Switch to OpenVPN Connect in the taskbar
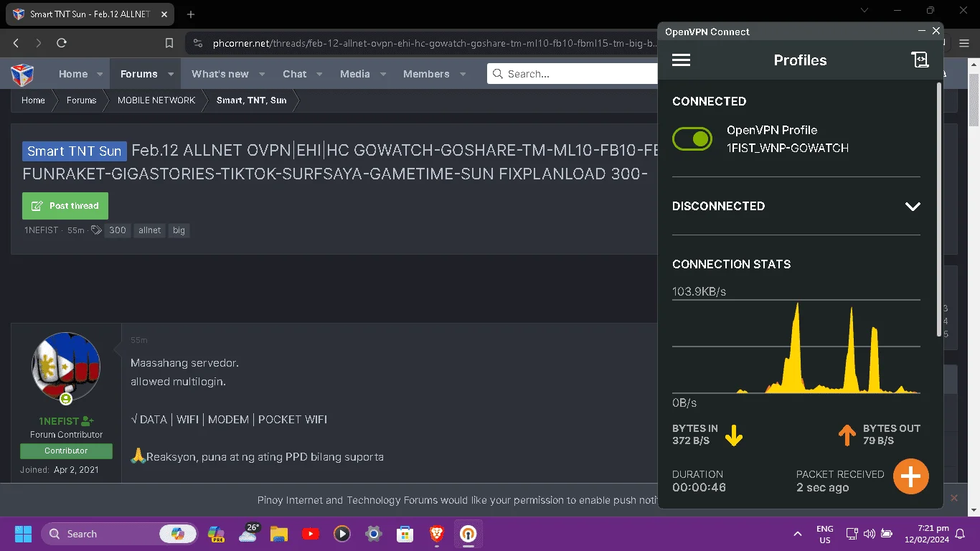The width and height of the screenshot is (980, 551). 468,534
